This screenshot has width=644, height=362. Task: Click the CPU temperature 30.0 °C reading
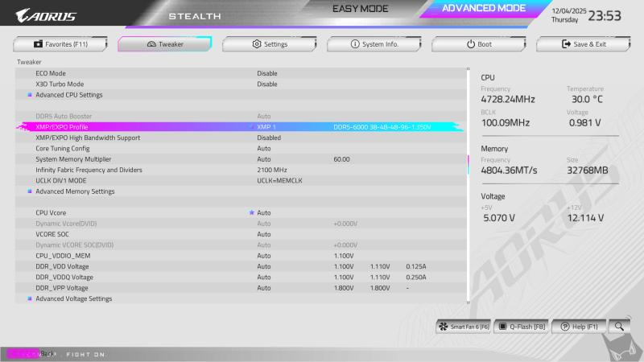coord(587,99)
